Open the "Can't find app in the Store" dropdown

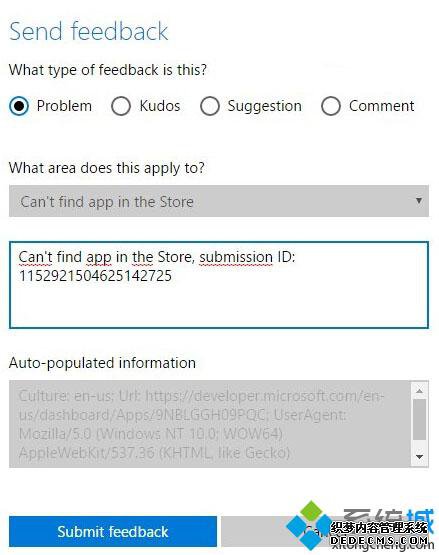219,201
